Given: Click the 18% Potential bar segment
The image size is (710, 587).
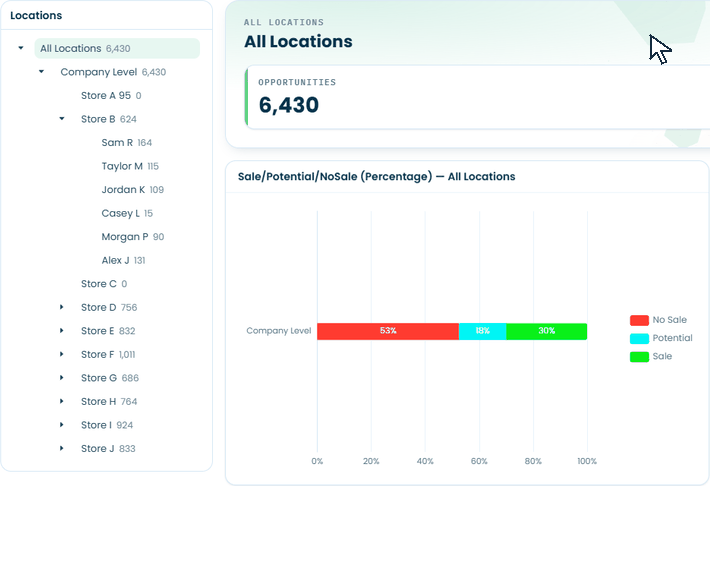Looking at the screenshot, I should click(483, 331).
